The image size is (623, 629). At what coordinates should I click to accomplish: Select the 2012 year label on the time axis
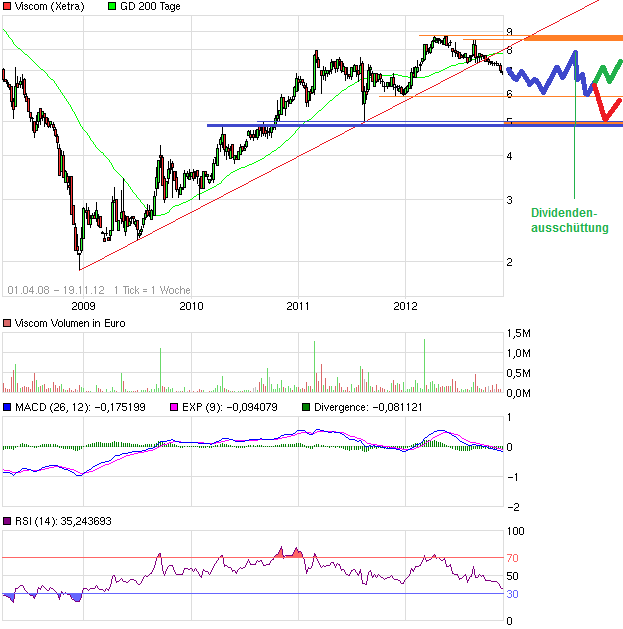click(x=406, y=305)
